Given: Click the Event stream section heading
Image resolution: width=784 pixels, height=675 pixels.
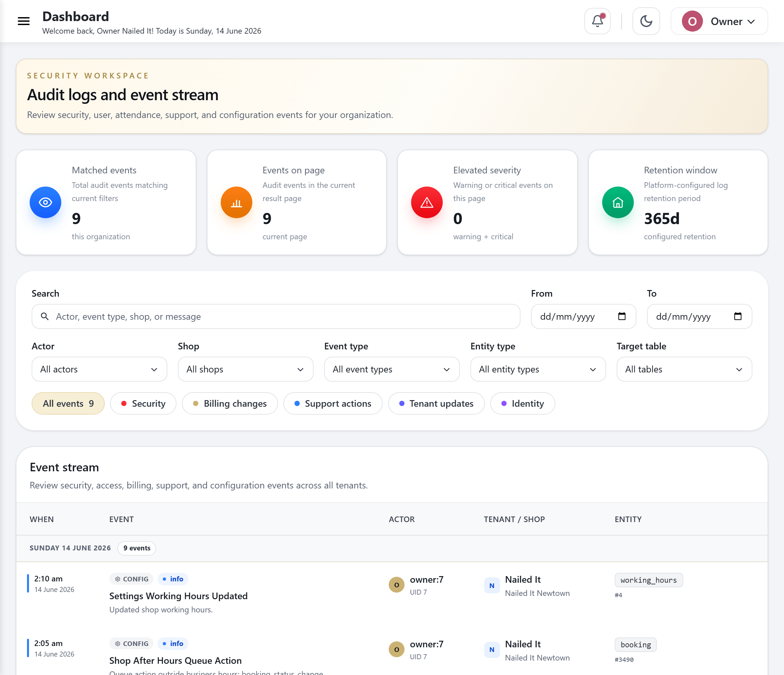Looking at the screenshot, I should tap(64, 468).
